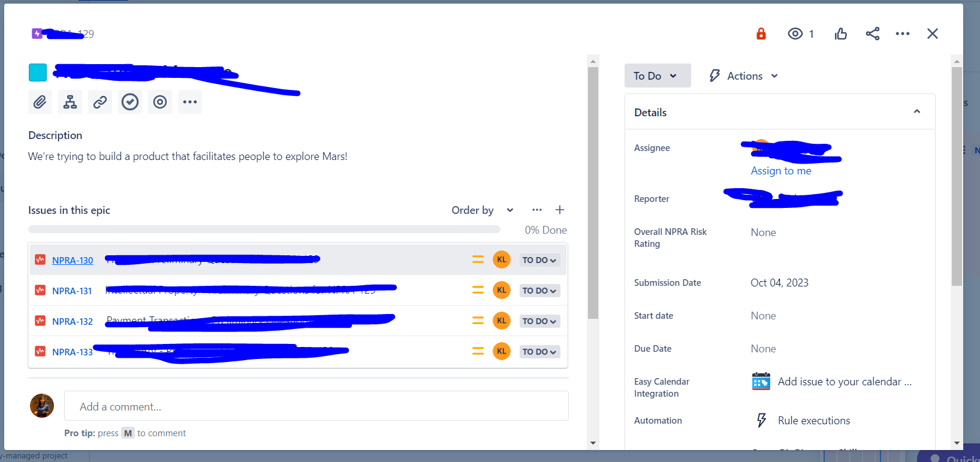The height and width of the screenshot is (462, 980).
Task: Open the Order by dropdown
Action: (x=483, y=210)
